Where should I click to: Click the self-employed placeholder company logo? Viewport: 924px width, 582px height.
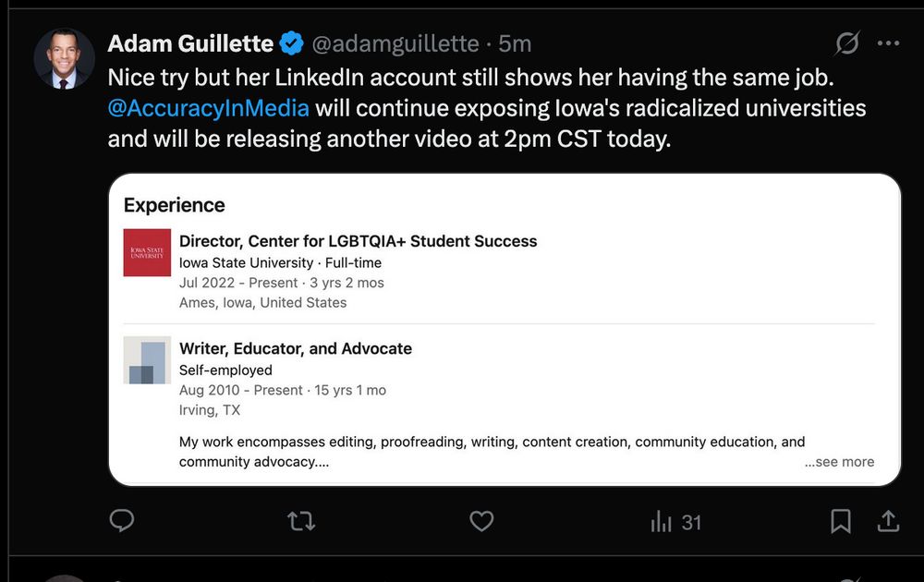pyautogui.click(x=147, y=360)
